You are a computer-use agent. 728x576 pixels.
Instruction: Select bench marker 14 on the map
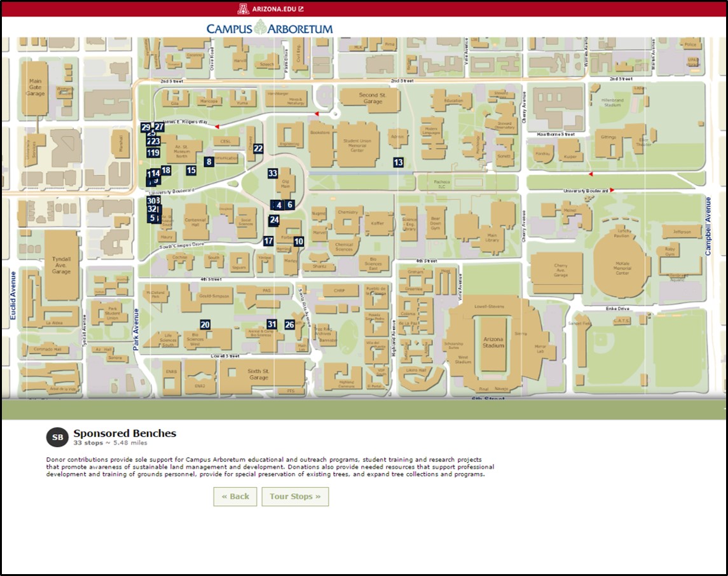156,174
